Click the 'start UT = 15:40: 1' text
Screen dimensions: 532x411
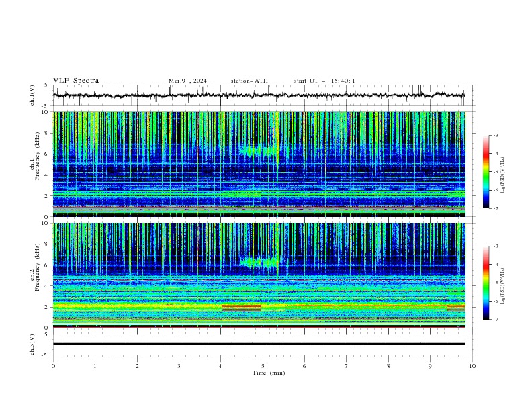324,81
